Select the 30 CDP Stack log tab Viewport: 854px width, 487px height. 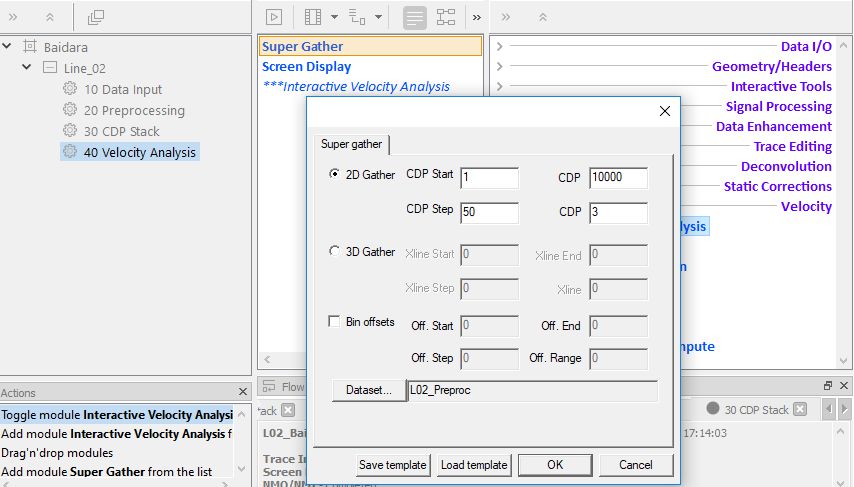756,410
